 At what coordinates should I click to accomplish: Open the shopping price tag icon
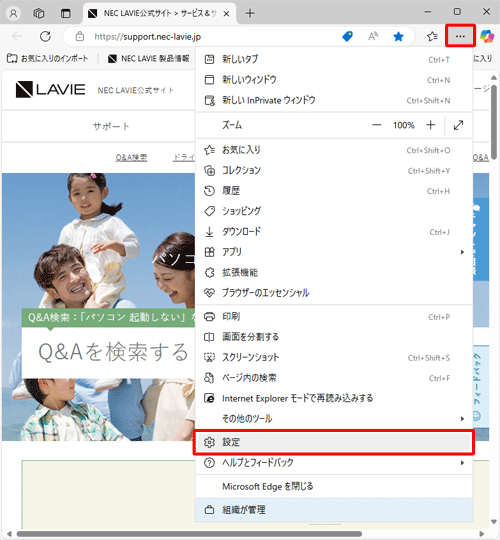[347, 36]
